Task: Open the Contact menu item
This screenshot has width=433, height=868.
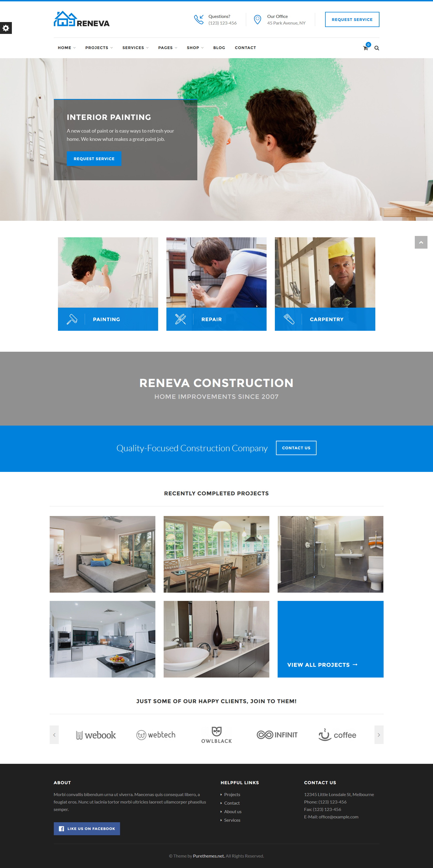Action: click(x=245, y=48)
